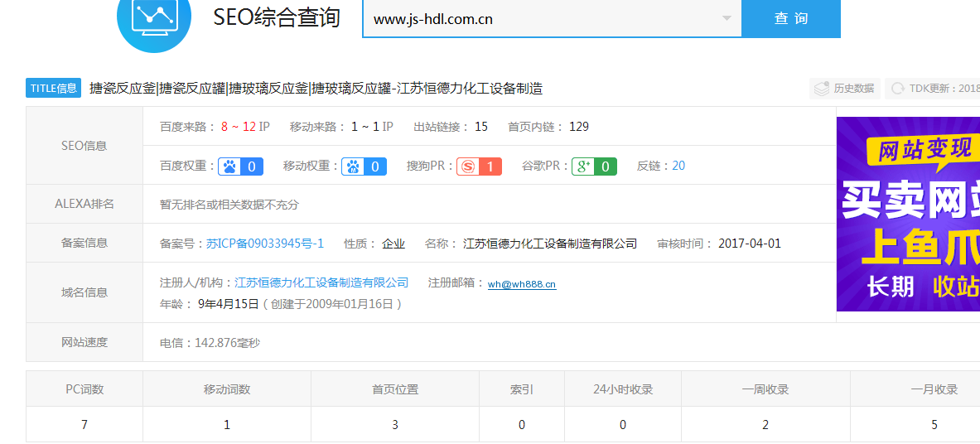Viewport: 980px width, 444px height.
Task: Click the Sogou PR badge icon
Action: click(469, 166)
